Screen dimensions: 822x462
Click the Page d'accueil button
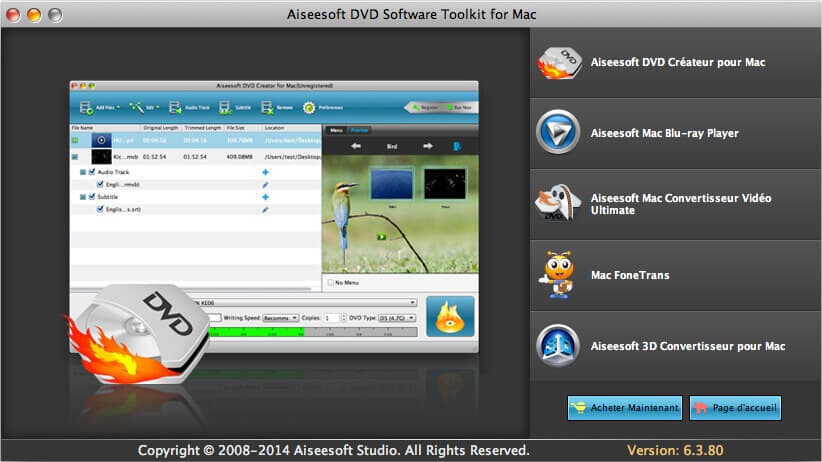pyautogui.click(x=736, y=407)
